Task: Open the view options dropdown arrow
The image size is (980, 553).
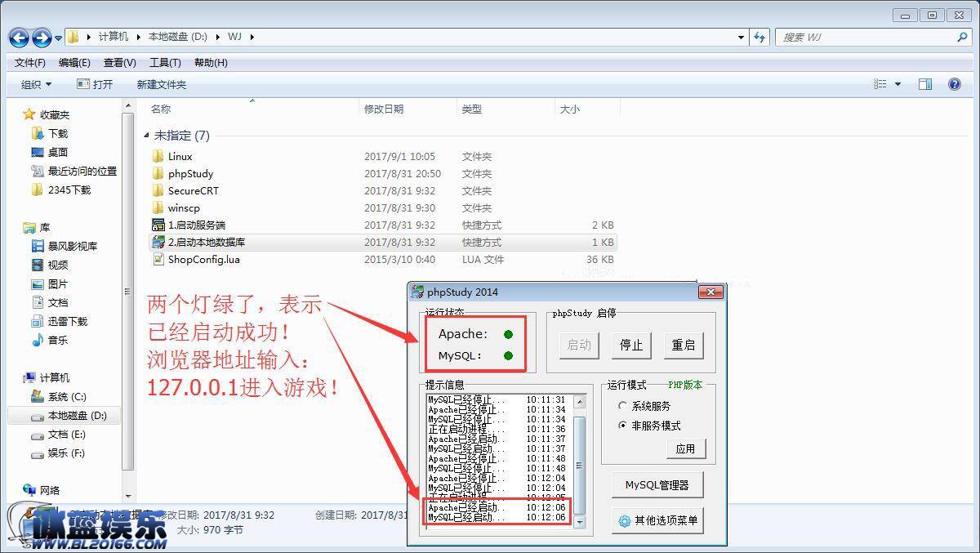Action: 898,84
